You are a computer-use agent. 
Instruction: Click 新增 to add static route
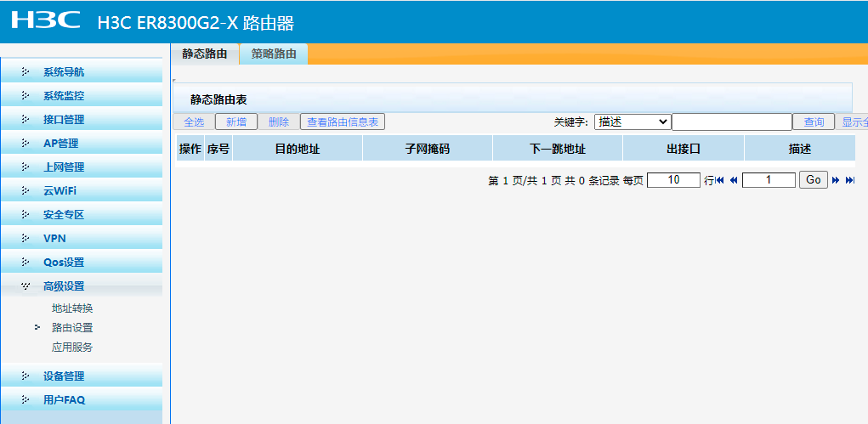pyautogui.click(x=236, y=122)
